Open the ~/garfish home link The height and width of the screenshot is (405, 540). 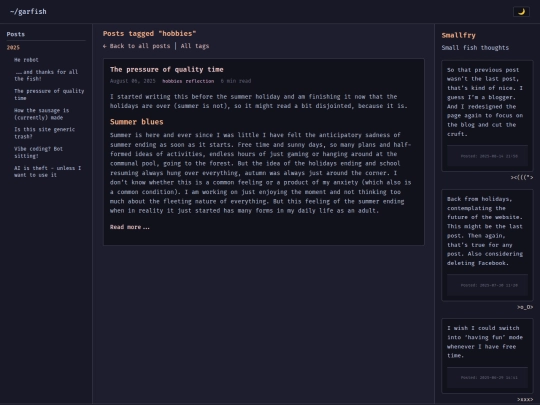(x=28, y=12)
